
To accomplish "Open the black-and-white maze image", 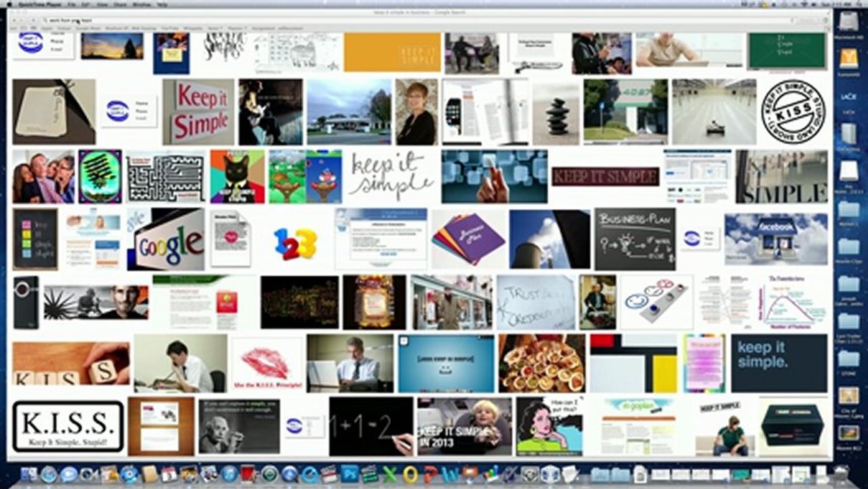I will click(166, 177).
